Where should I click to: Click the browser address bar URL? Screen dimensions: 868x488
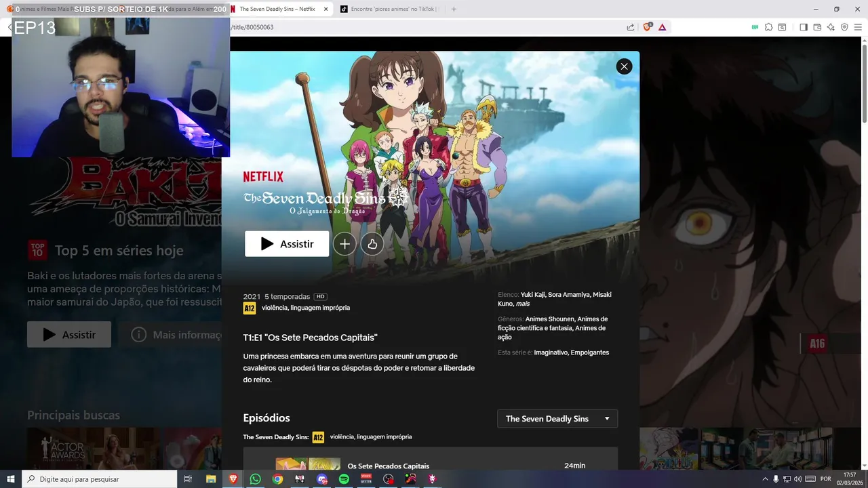[x=252, y=27]
